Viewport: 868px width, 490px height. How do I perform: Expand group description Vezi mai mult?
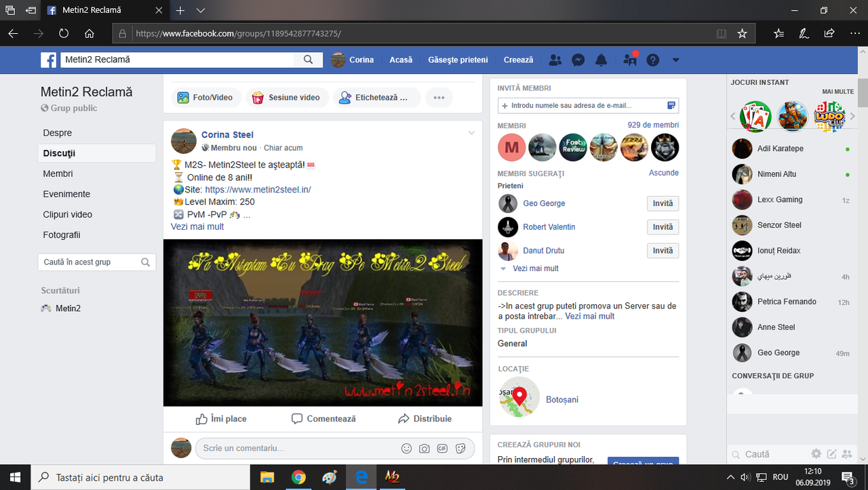point(589,316)
